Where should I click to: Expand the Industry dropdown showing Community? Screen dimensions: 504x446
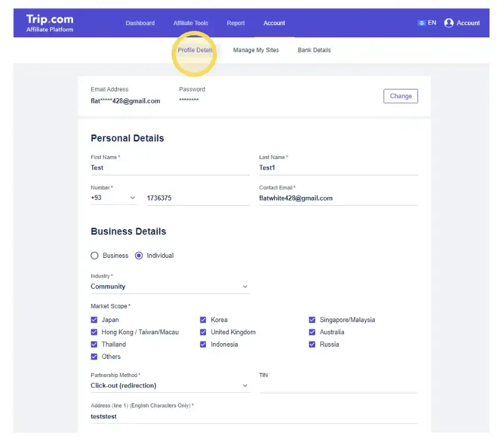[170, 286]
